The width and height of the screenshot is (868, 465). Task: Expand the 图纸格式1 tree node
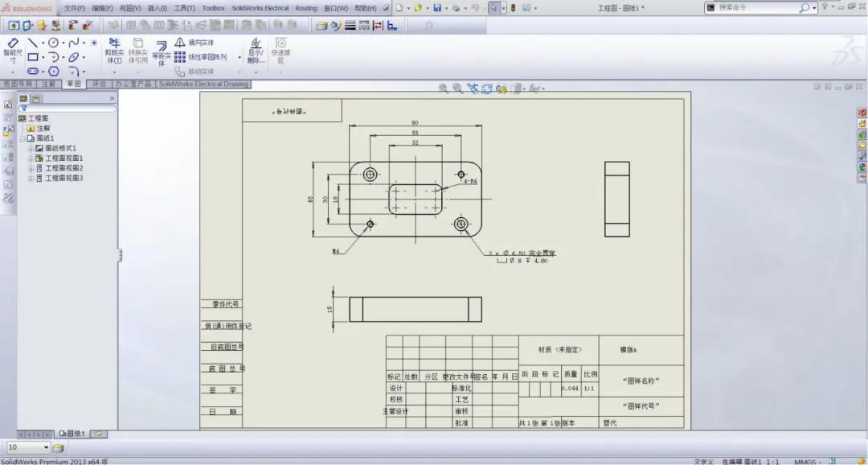(31, 149)
